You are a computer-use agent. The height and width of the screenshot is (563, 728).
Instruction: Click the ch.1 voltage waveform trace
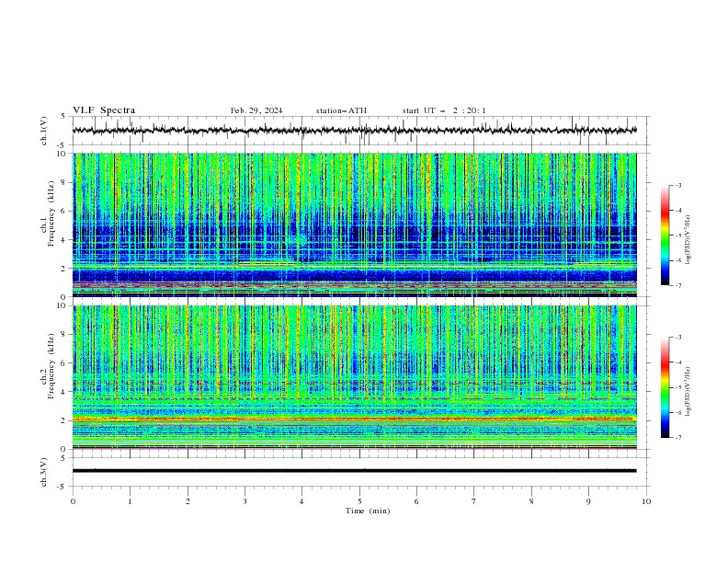[x=354, y=131]
